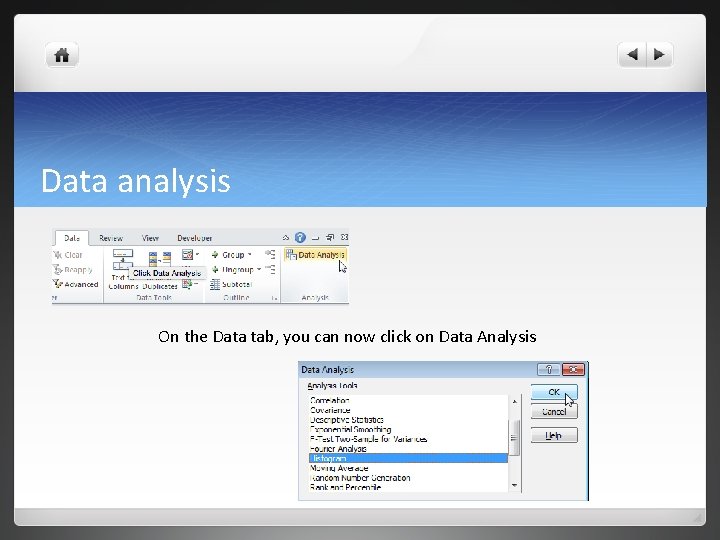The image size is (720, 540).
Task: Click the Group command
Action: point(228,255)
